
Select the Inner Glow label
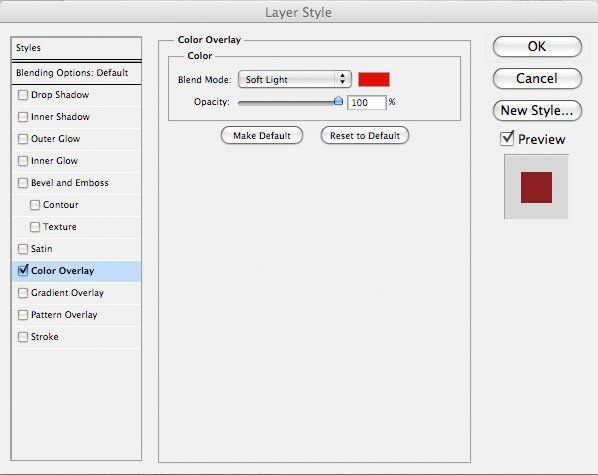pos(54,161)
